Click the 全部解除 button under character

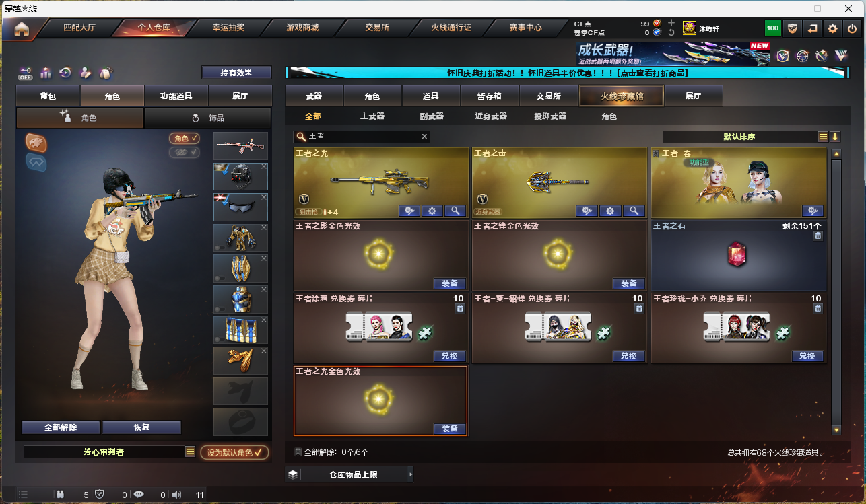tap(61, 427)
